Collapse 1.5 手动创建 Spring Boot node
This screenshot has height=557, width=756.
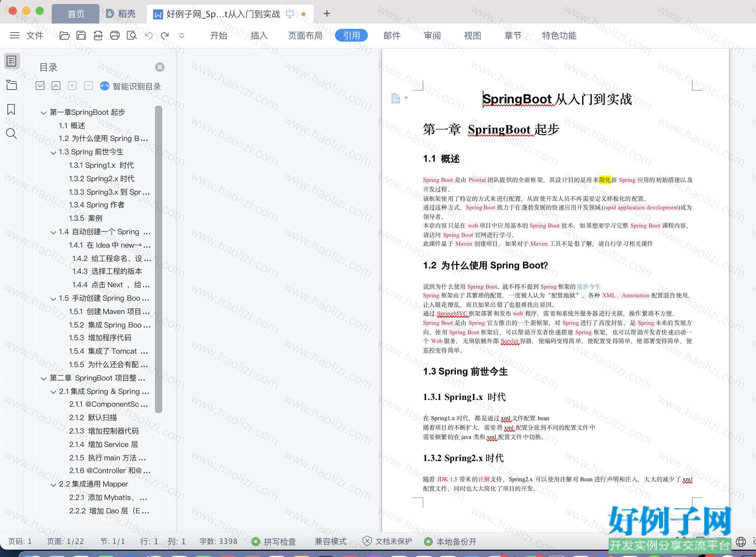(53, 299)
